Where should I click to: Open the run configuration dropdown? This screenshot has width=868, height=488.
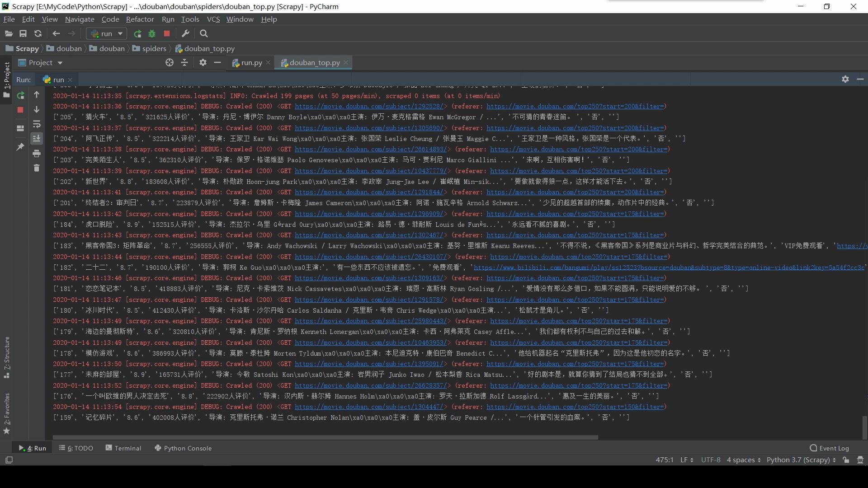[107, 33]
